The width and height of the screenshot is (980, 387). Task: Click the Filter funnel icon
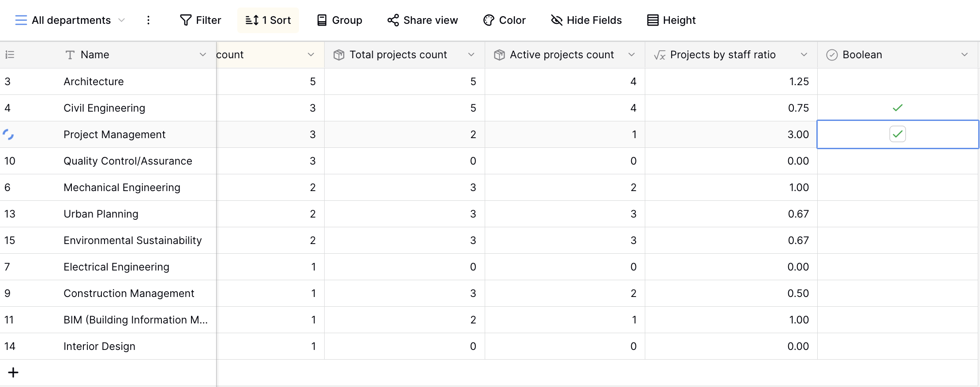[186, 20]
